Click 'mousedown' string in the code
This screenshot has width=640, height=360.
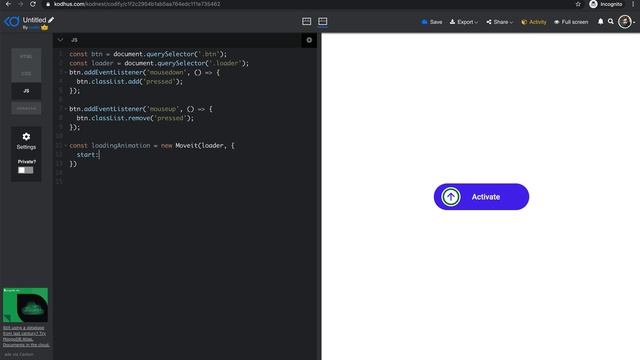click(x=166, y=72)
